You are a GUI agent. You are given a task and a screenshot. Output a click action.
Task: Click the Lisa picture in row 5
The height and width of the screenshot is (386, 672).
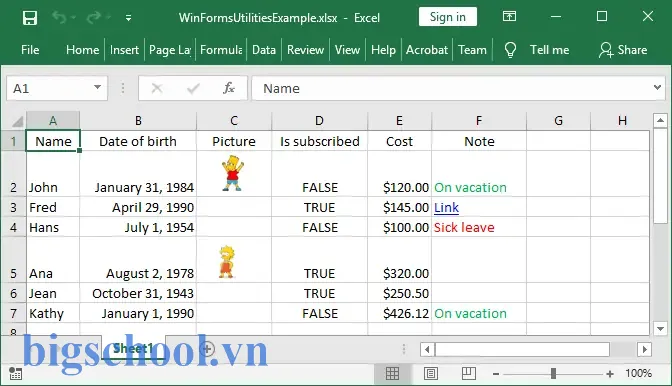tap(226, 262)
